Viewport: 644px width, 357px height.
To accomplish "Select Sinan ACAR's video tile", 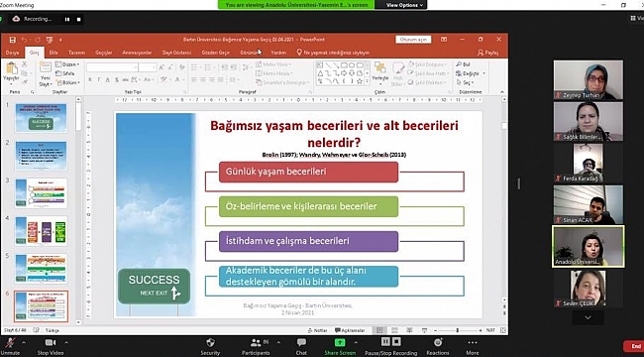I will (589, 204).
